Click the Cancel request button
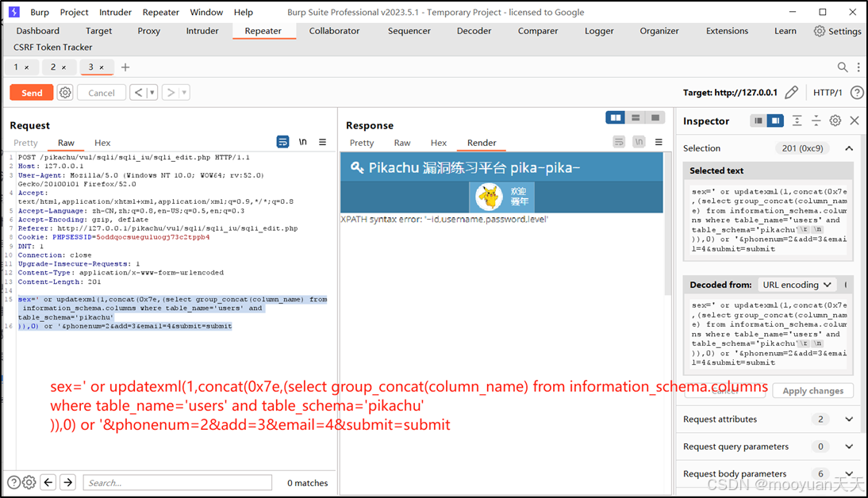 (102, 93)
